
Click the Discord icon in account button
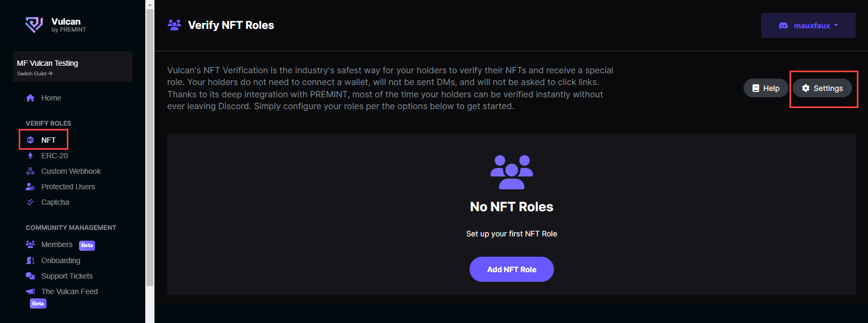783,26
